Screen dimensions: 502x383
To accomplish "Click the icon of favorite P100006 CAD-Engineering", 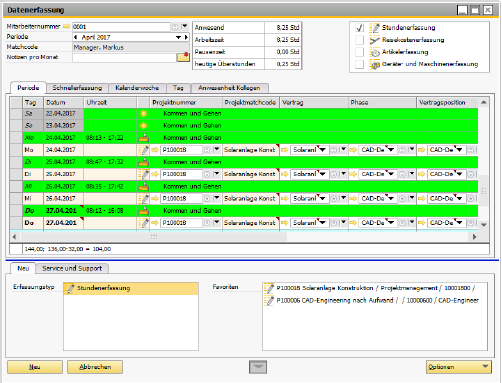I will [x=269, y=301].
